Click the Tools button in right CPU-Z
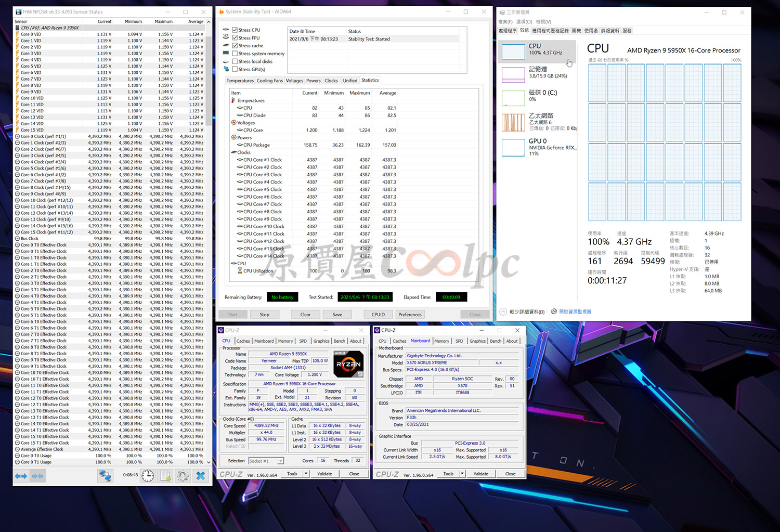The height and width of the screenshot is (532, 780). click(x=448, y=474)
